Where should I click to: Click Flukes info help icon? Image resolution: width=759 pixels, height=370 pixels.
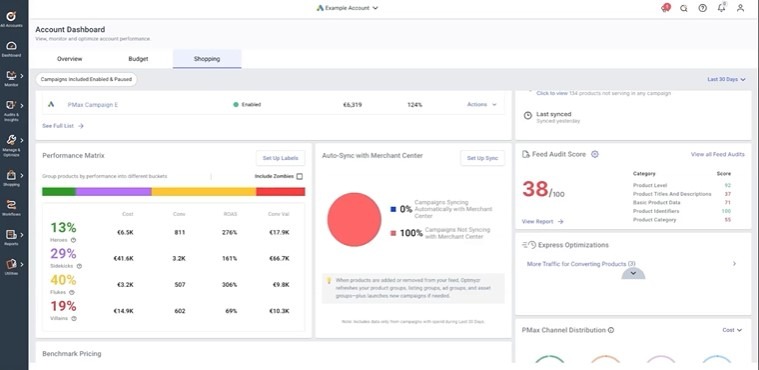pyautogui.click(x=72, y=292)
